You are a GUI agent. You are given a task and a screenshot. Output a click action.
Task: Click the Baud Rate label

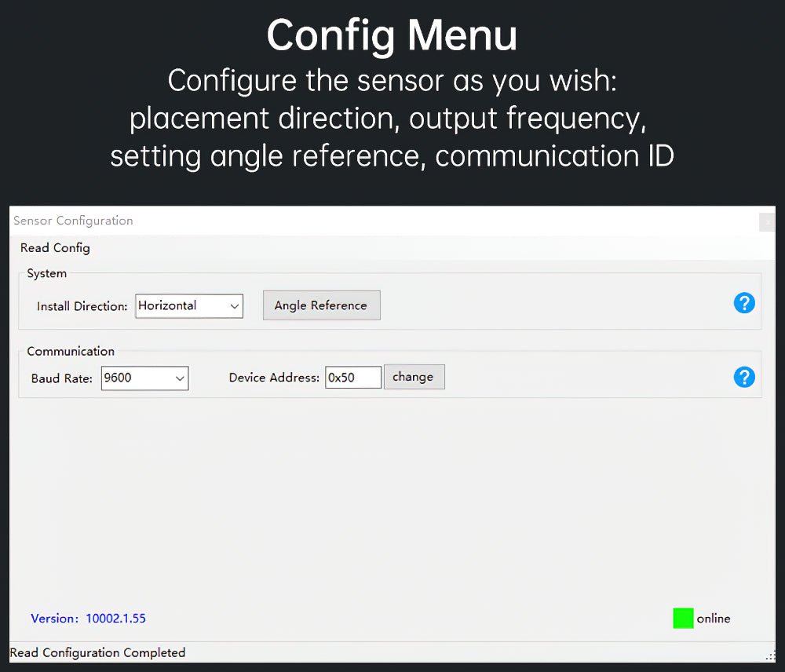(61, 378)
